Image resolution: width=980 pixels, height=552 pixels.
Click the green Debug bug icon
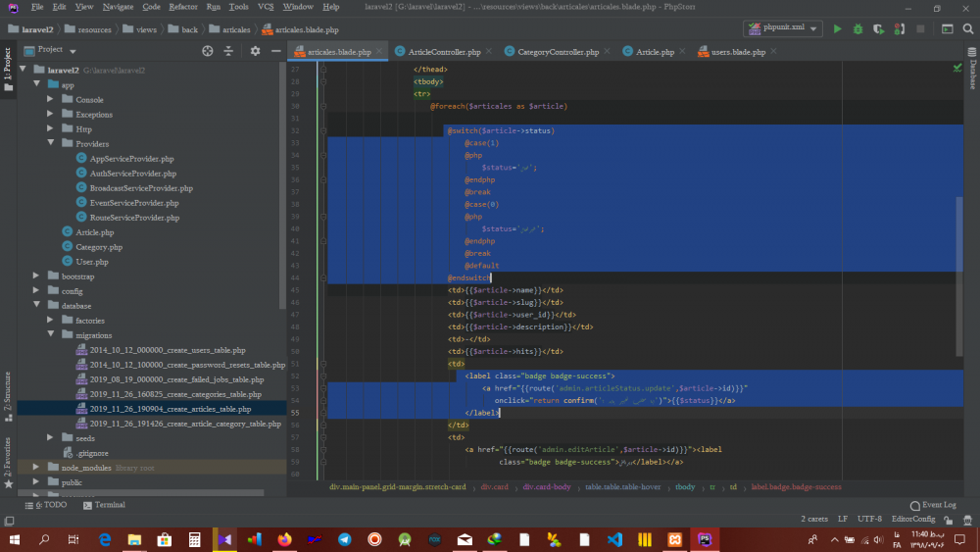click(857, 29)
